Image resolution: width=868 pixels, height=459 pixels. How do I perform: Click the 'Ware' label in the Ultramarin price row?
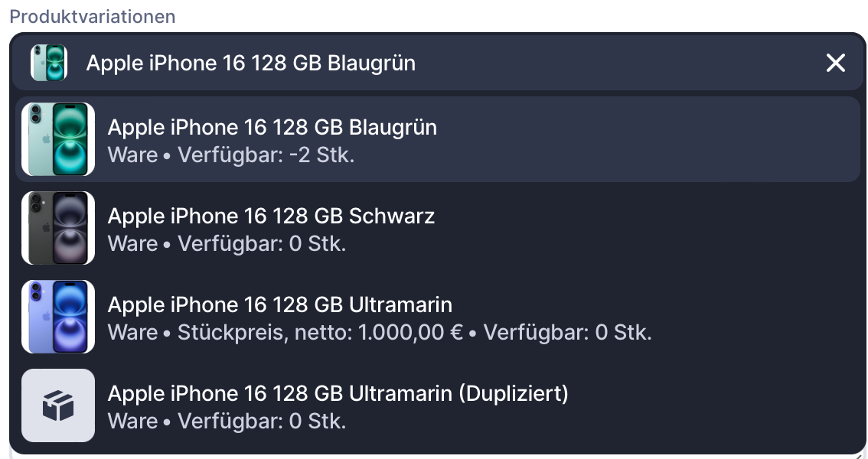click(x=132, y=333)
